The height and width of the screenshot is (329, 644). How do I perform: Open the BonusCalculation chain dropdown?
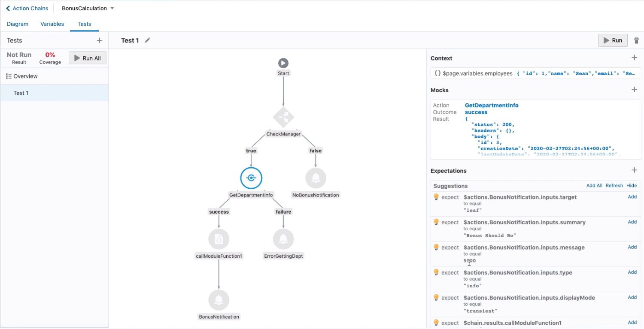112,8
